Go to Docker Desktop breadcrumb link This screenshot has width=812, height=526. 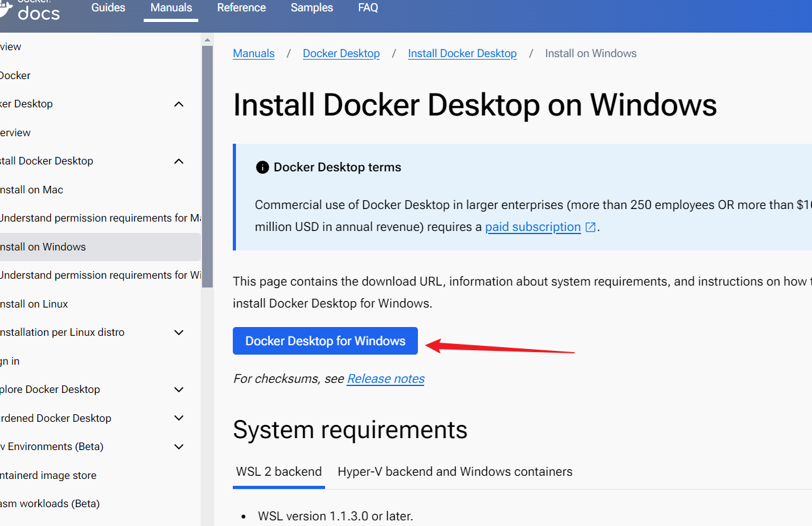tap(341, 53)
